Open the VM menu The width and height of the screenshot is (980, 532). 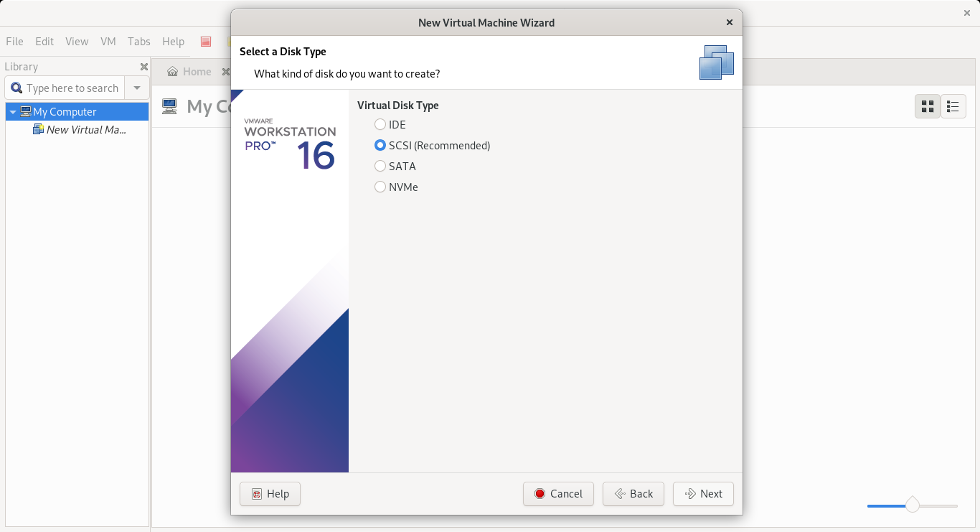(x=108, y=42)
